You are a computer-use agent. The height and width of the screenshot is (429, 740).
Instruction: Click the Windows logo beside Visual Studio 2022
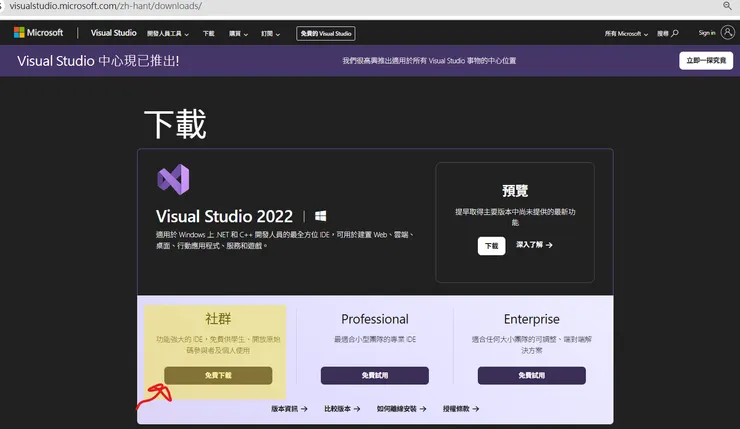pos(320,216)
